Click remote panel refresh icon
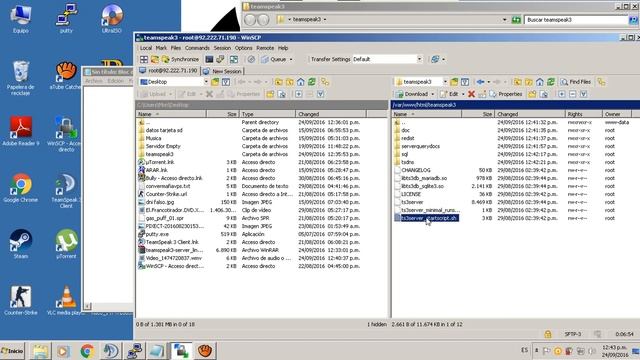The image size is (640, 360). click(551, 82)
